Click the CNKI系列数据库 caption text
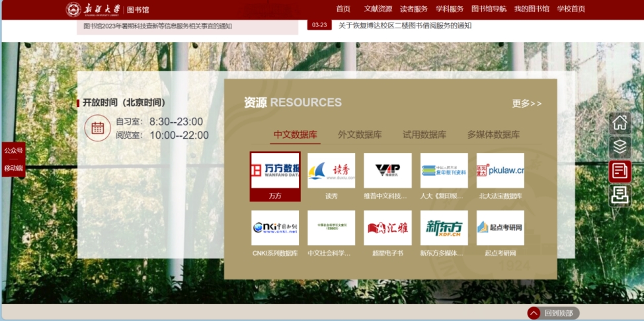The image size is (644, 321). [275, 253]
